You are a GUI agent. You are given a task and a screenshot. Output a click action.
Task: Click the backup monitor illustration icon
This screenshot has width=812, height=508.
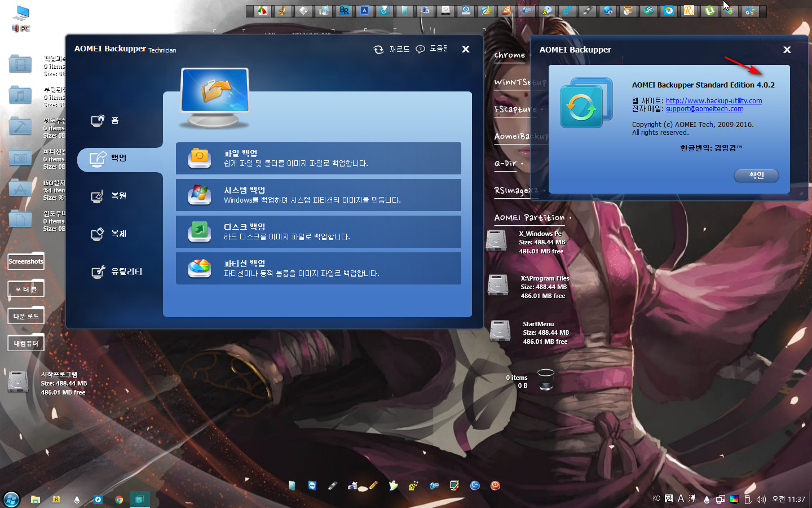(215, 97)
